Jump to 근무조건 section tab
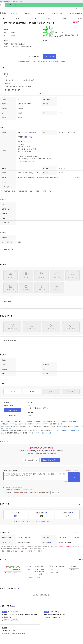 [x=18, y=19]
